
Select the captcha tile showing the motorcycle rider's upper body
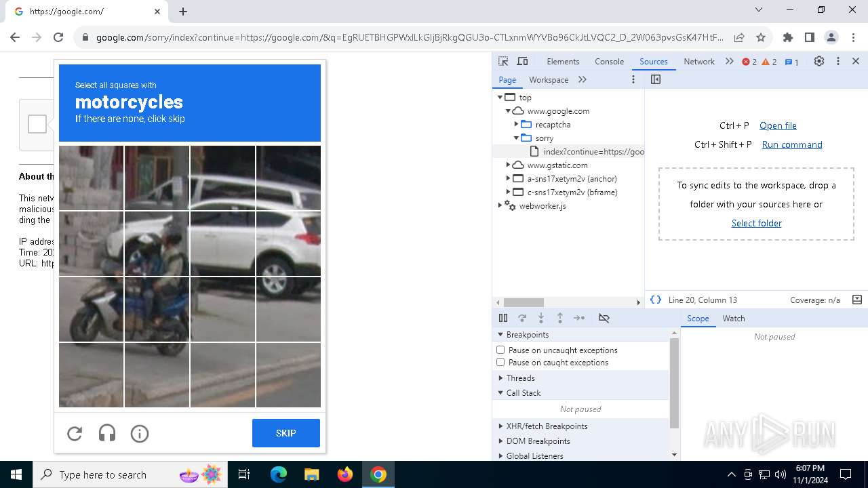point(157,243)
